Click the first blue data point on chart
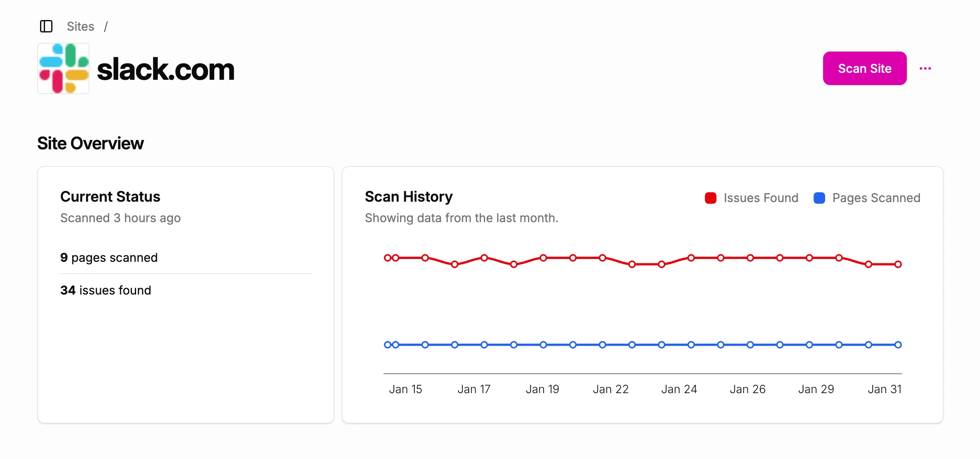This screenshot has height=459, width=980. (x=387, y=345)
